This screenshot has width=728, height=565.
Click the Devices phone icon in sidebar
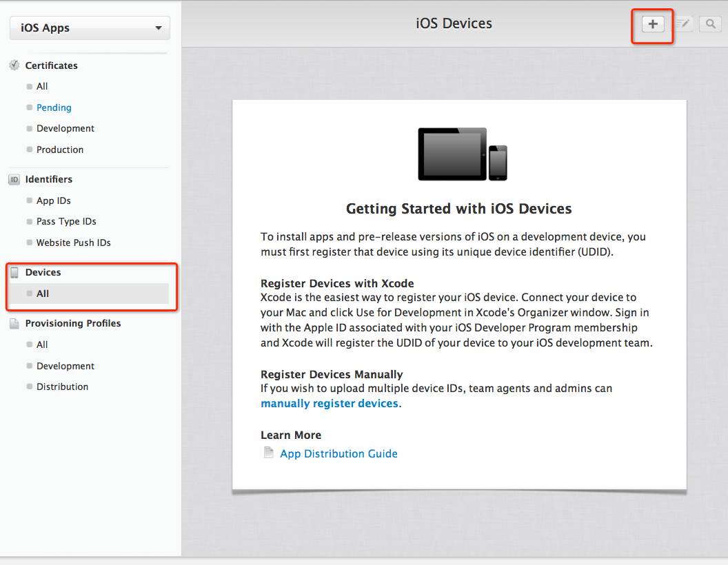click(14, 273)
